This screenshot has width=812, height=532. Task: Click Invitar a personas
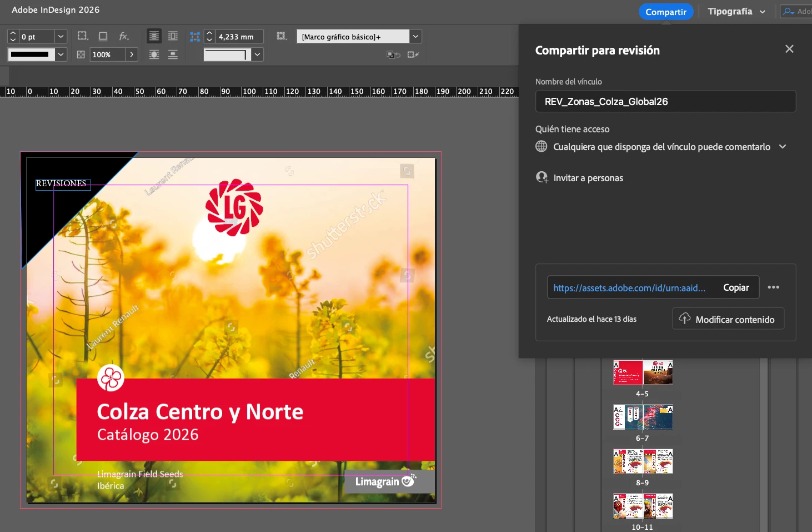pyautogui.click(x=588, y=178)
